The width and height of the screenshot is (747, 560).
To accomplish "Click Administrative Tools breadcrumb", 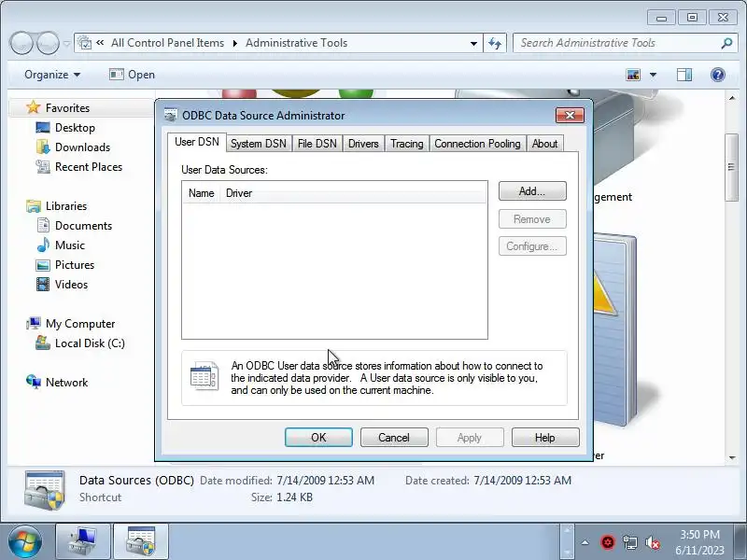I will point(296,43).
